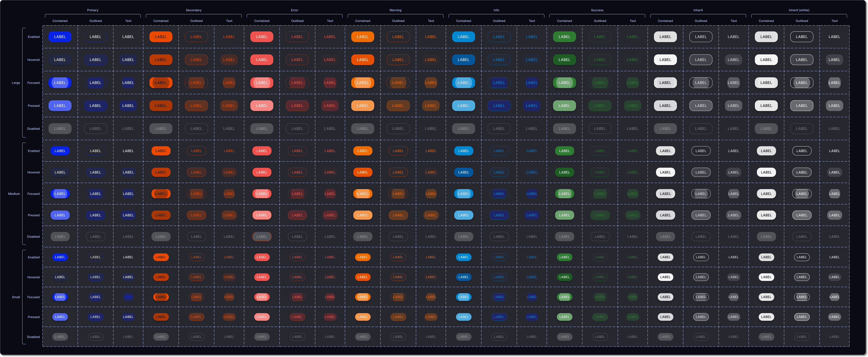This screenshot has width=868, height=357.
Task: Click the Large Pressed Inherit (white) Text button
Action: point(834,105)
